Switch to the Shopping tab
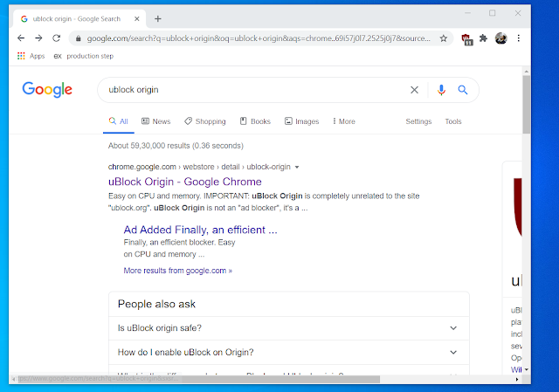This screenshot has height=392, width=559. tap(205, 121)
